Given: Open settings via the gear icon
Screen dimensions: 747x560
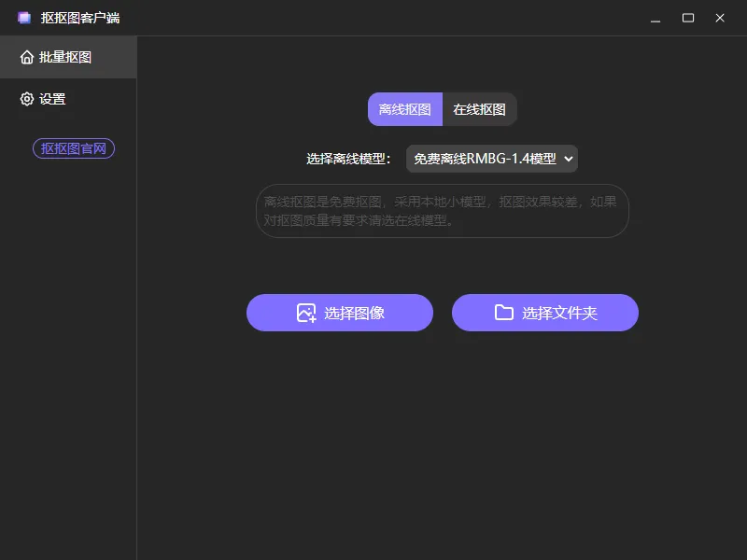Looking at the screenshot, I should (24, 98).
